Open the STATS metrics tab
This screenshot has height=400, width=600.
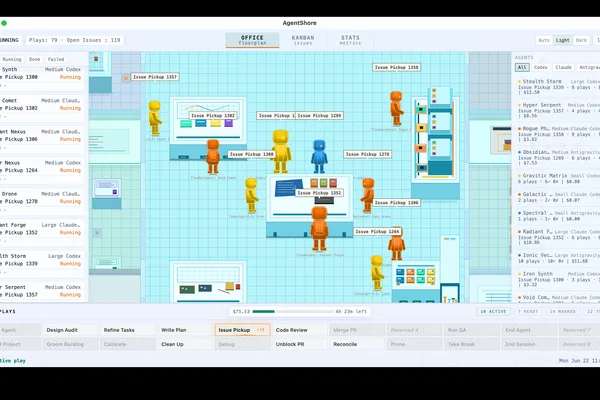pos(351,40)
